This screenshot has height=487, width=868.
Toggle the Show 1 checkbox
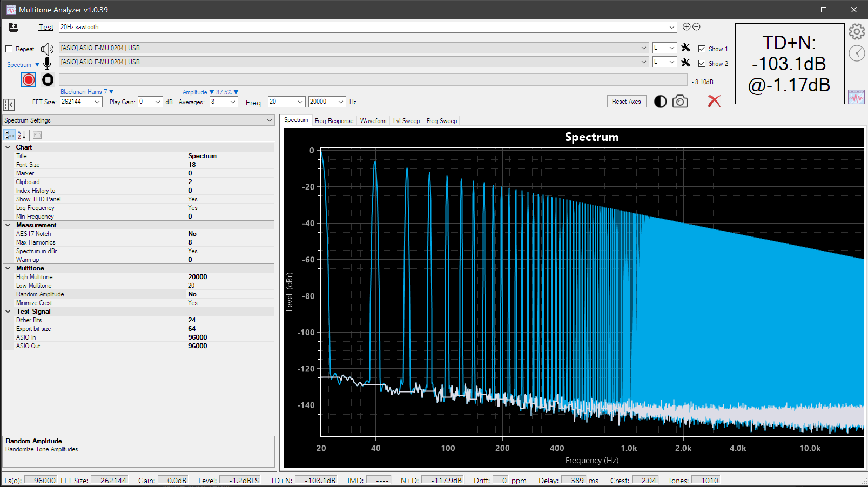coord(702,49)
